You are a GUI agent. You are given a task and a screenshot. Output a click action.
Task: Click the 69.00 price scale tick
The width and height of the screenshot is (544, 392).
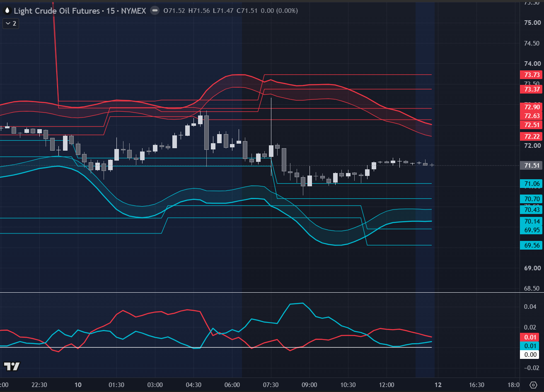click(532, 268)
